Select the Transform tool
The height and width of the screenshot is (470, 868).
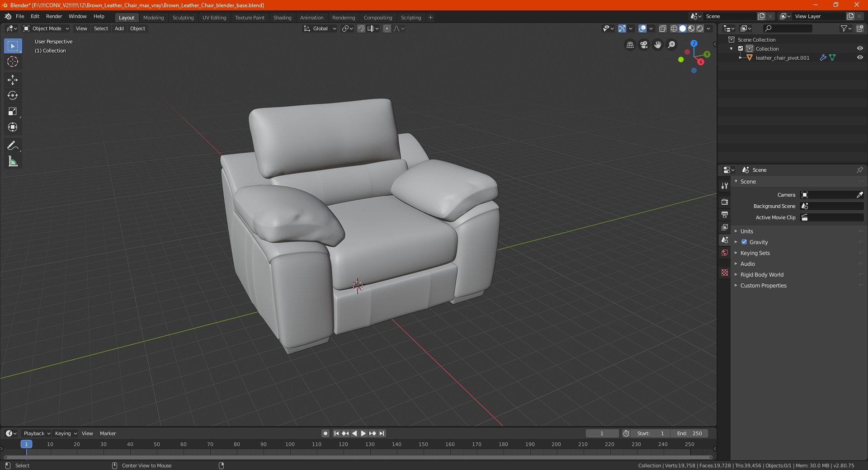tap(13, 127)
